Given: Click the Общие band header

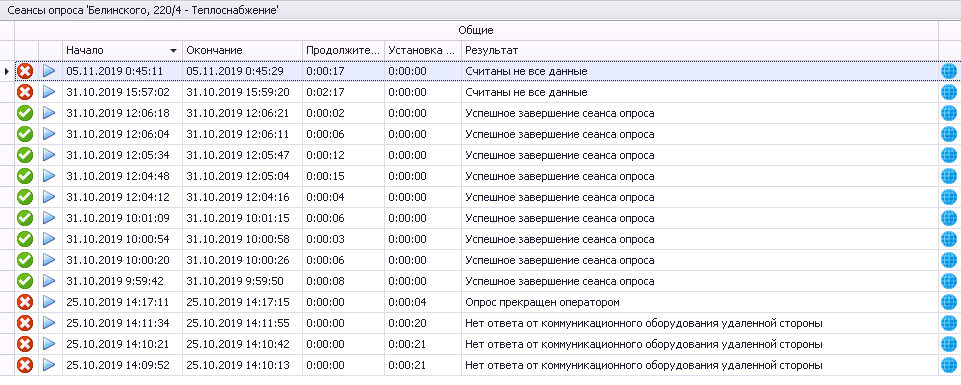Looking at the screenshot, I should coord(476,30).
